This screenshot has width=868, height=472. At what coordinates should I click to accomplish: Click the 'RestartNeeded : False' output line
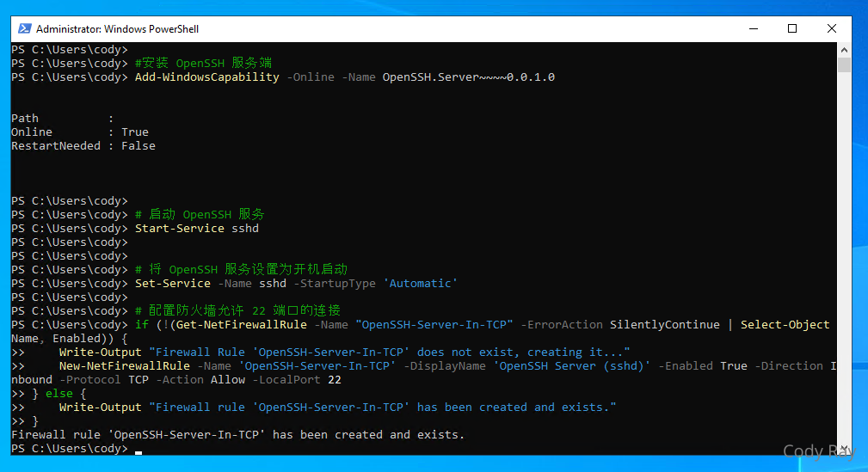83,146
